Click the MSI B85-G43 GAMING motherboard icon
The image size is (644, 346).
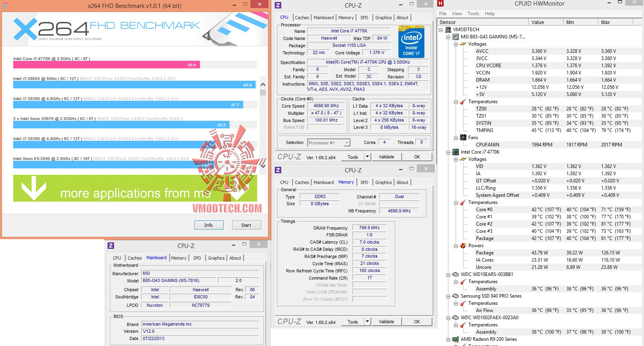point(456,37)
